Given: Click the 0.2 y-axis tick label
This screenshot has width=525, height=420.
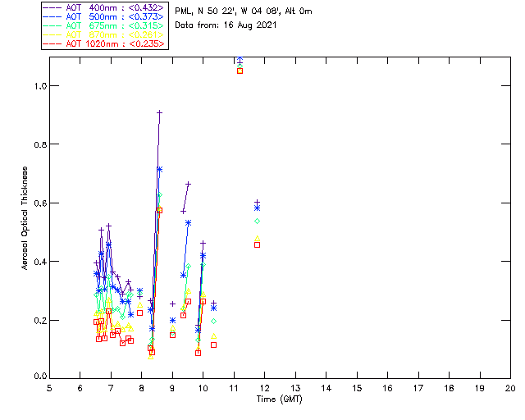Looking at the screenshot, I should tap(39, 321).
